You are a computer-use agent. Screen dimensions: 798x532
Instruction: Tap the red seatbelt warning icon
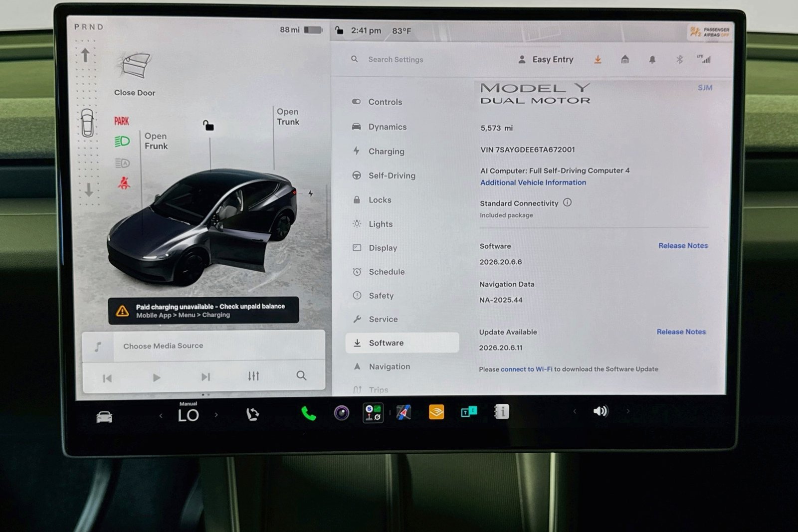124,183
